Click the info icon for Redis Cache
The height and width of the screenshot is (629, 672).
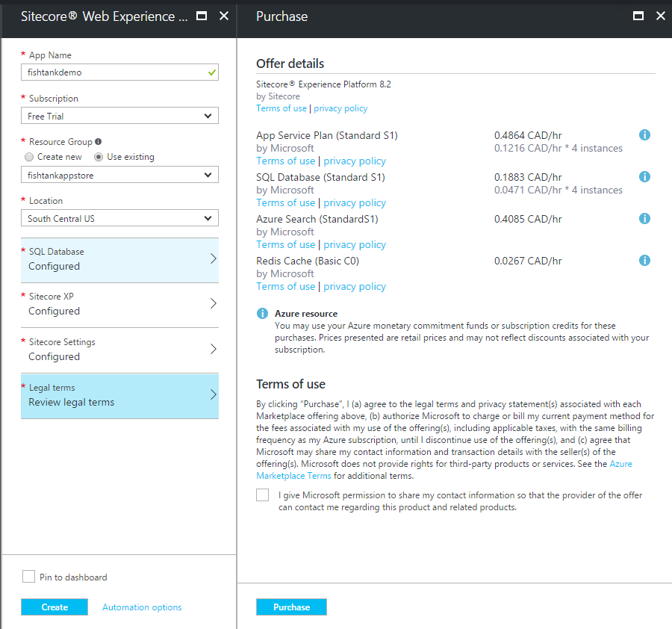click(644, 260)
